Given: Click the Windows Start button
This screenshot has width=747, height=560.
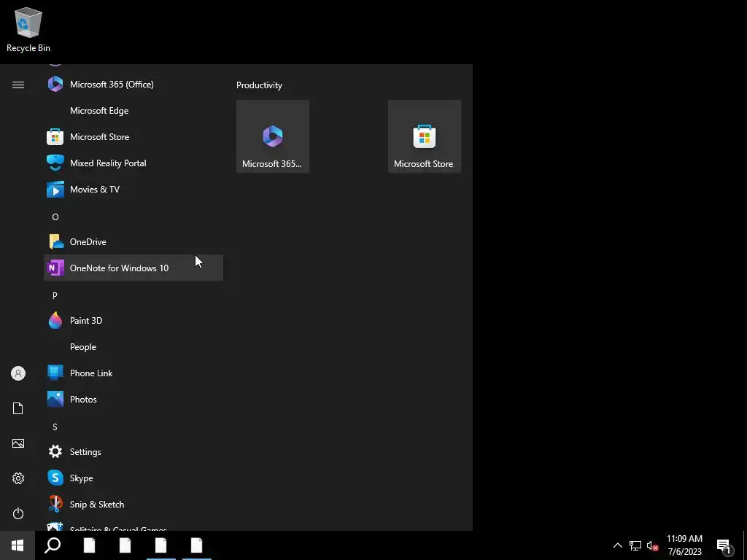Looking at the screenshot, I should coord(18,545).
